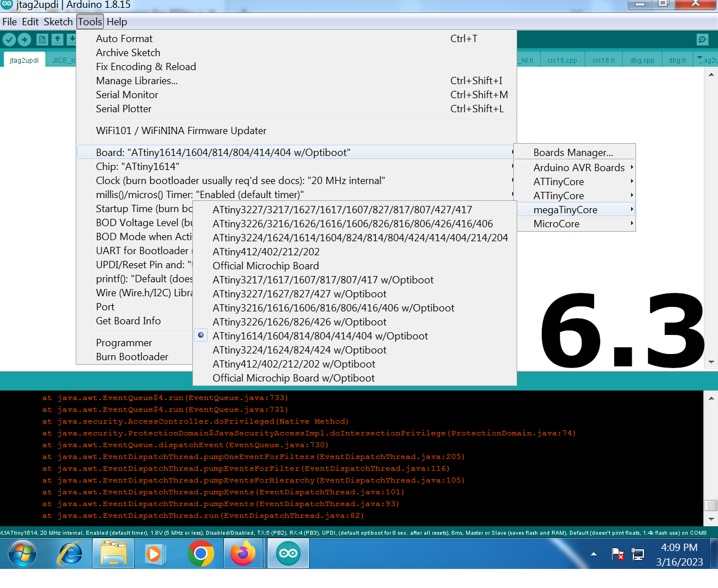Select Official Microchip Board w/Optiboot
Screen dimensions: 718x588
pyautogui.click(x=355, y=378)
